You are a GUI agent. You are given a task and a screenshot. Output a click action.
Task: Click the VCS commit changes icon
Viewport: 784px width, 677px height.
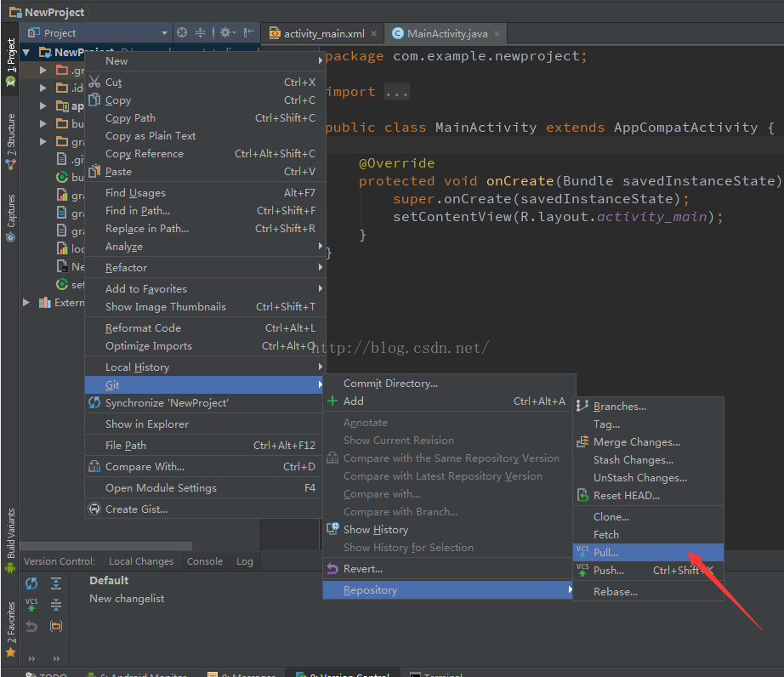coord(31,605)
